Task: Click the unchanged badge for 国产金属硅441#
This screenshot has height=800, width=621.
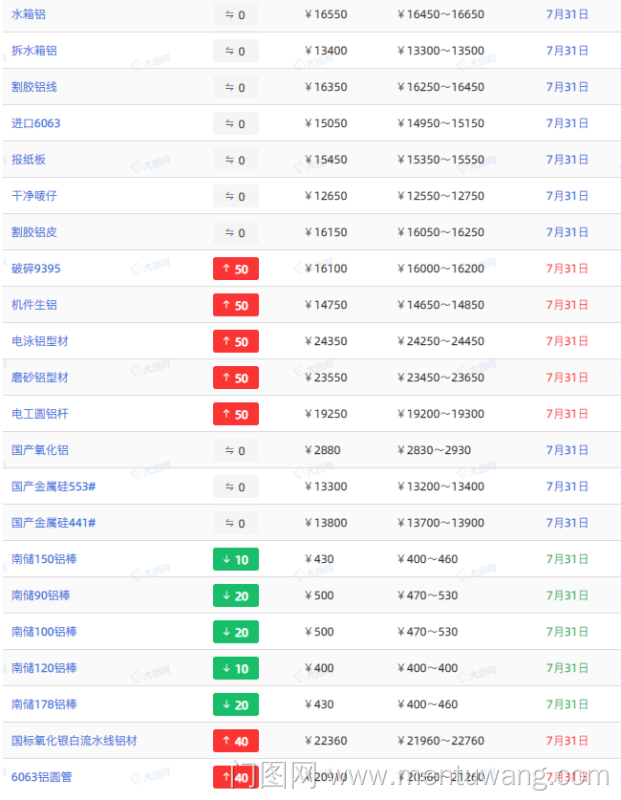Action: [x=236, y=524]
